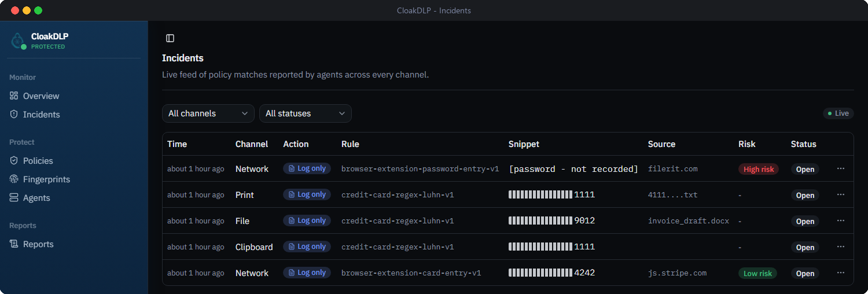Click the File channel cell
Screen dimensions: 868x294
click(242, 221)
